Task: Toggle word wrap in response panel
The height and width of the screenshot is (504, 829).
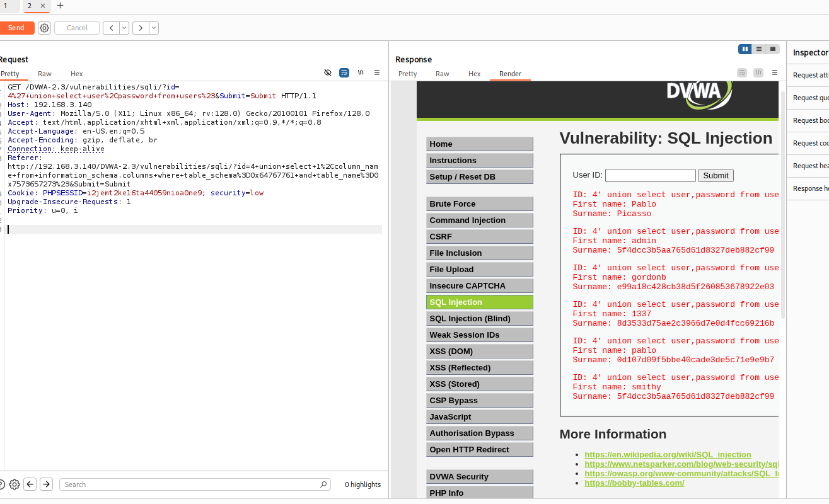Action: 742,72
